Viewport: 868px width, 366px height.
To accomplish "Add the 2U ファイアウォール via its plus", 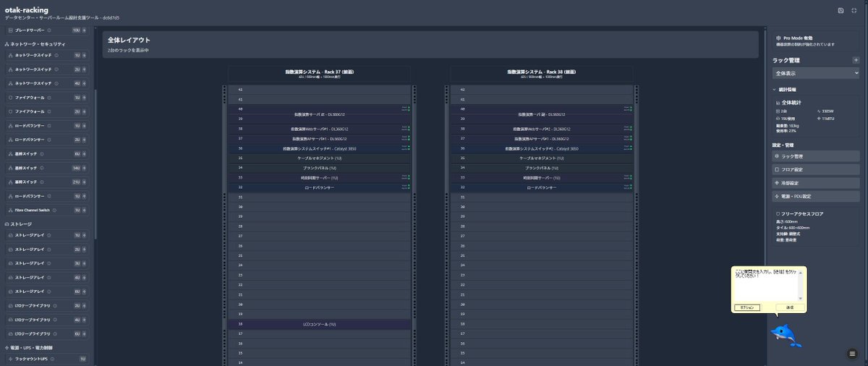I will coord(85,111).
